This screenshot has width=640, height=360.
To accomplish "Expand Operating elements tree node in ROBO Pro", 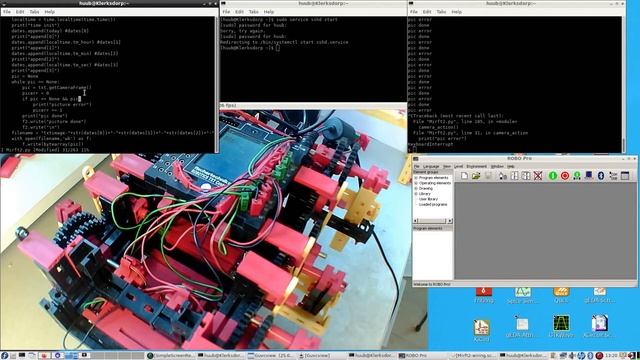I will pyautogui.click(x=416, y=183).
